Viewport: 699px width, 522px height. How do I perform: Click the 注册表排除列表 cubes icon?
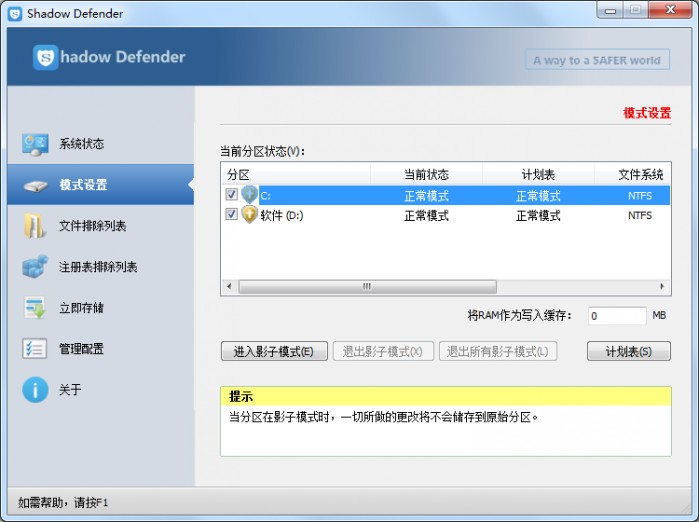pos(35,267)
